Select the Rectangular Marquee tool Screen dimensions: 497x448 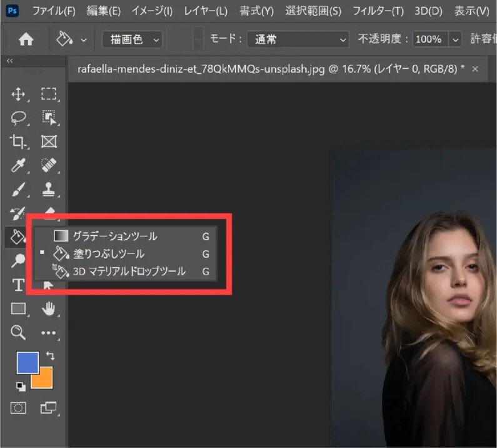(x=49, y=94)
